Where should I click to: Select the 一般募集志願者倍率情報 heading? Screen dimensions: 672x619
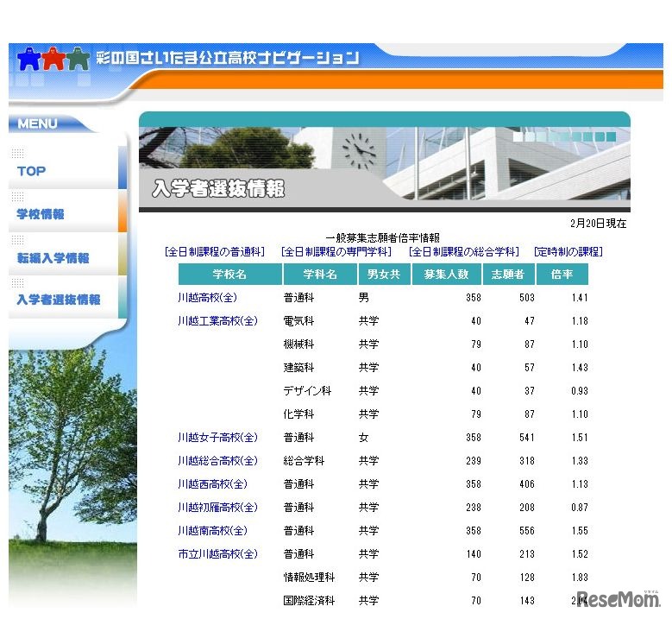[382, 238]
